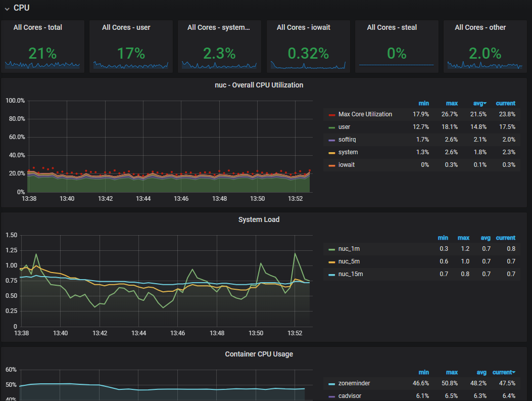Toggle the zoneminder series legend label
Image resolution: width=532 pixels, height=401 pixels.
pos(354,383)
